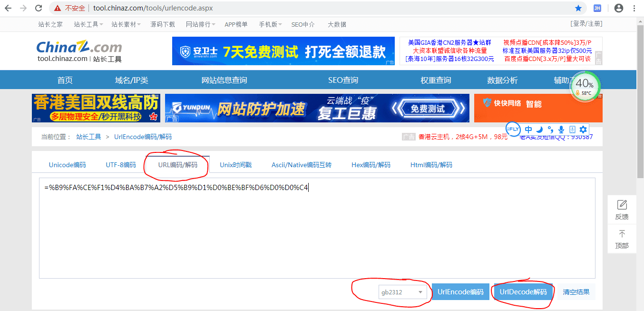Click the 40% circular progress widget
This screenshot has width=644, height=311.
(x=584, y=86)
